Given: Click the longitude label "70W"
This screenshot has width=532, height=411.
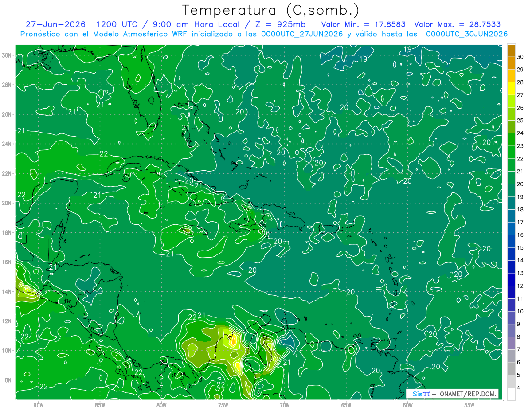Looking at the screenshot, I should point(285,406).
